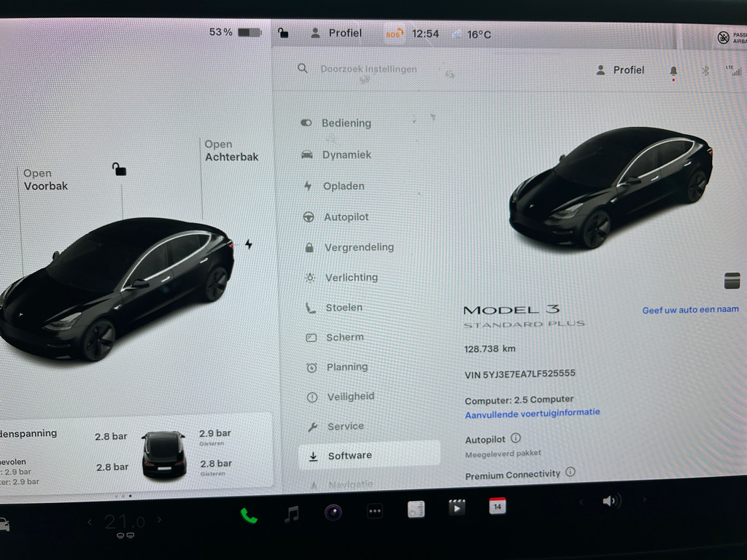Increase temperature with right arrow
This screenshot has height=560, width=747.
tap(159, 520)
